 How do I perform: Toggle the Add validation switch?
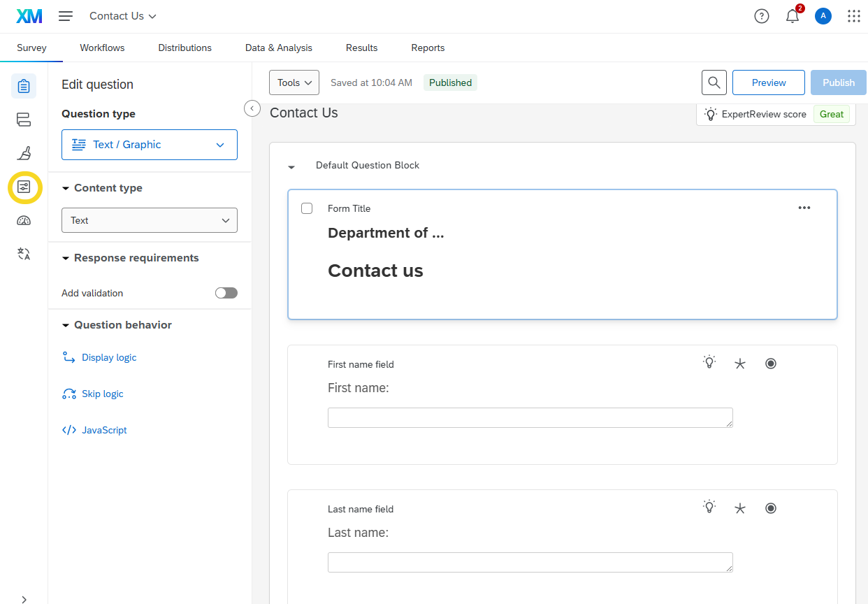coord(226,293)
